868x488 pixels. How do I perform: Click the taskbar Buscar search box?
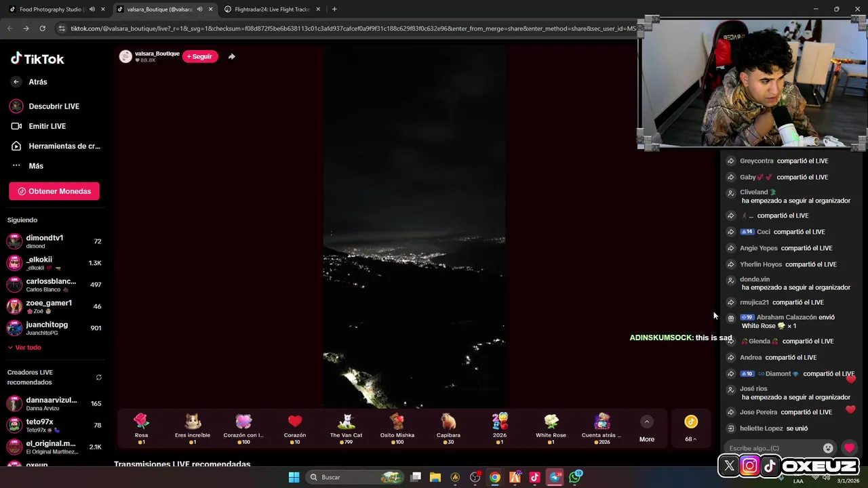coord(356,477)
